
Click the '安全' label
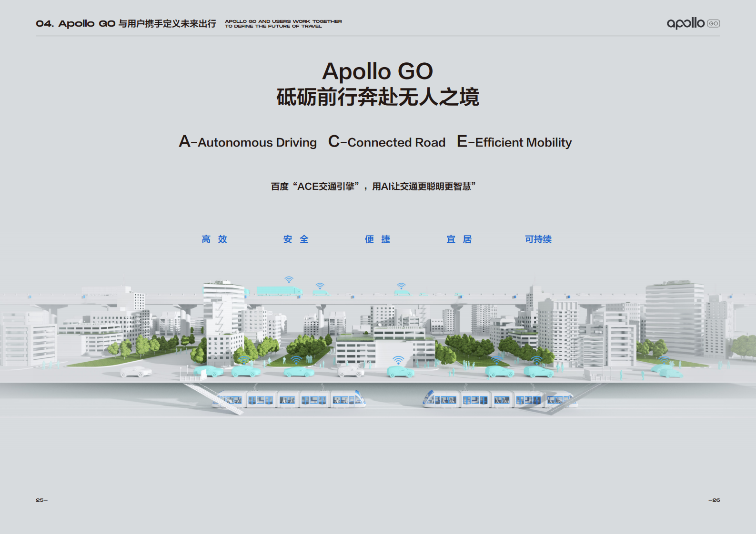(x=296, y=239)
